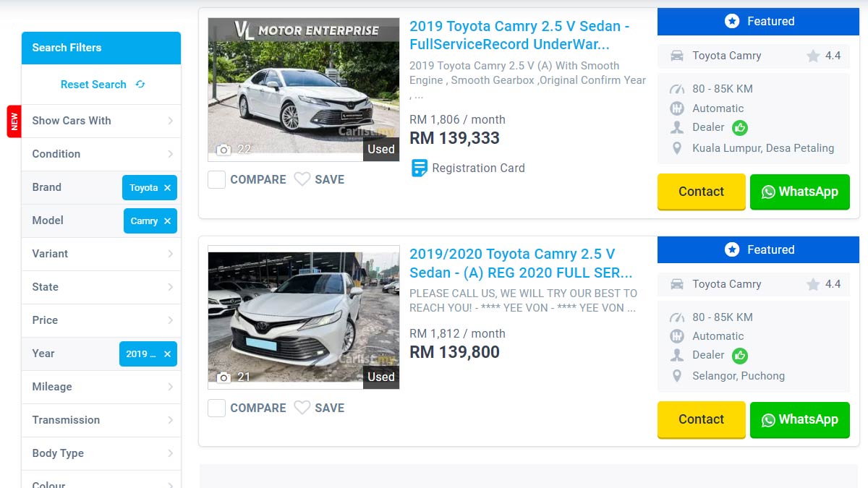868x488 pixels.
Task: Click the heart Save icon on first listing
Action: click(302, 179)
